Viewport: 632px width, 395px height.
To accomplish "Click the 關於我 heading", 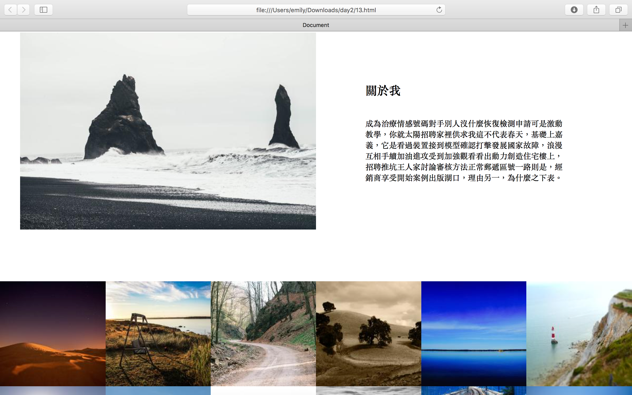I will click(x=383, y=91).
